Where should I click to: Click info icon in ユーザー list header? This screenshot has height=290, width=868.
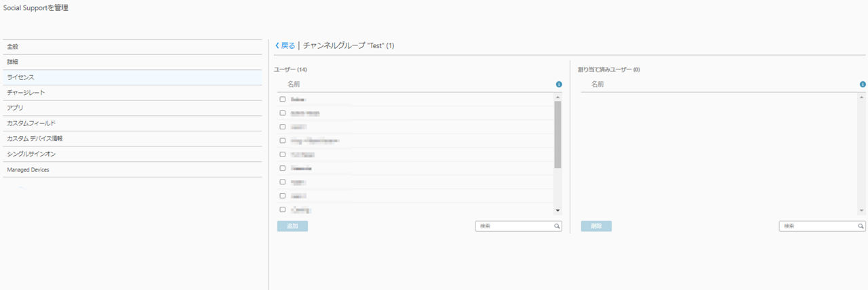tap(559, 85)
